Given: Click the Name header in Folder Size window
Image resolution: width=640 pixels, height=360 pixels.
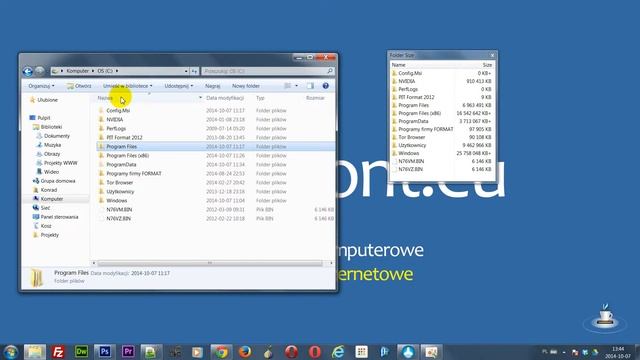Looking at the screenshot, I should 398,65.
